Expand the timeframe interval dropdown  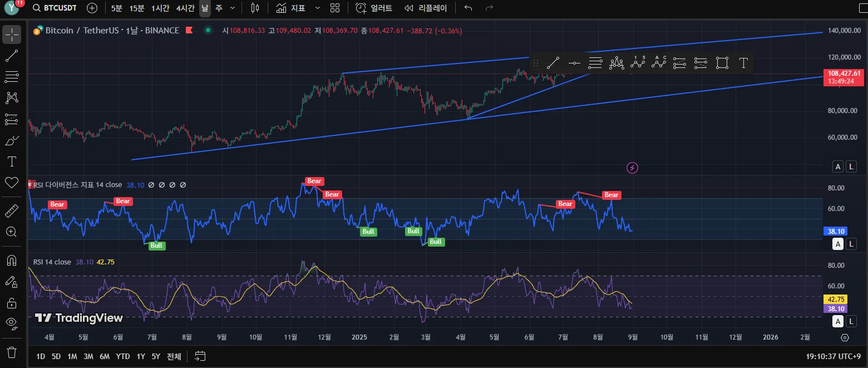233,8
